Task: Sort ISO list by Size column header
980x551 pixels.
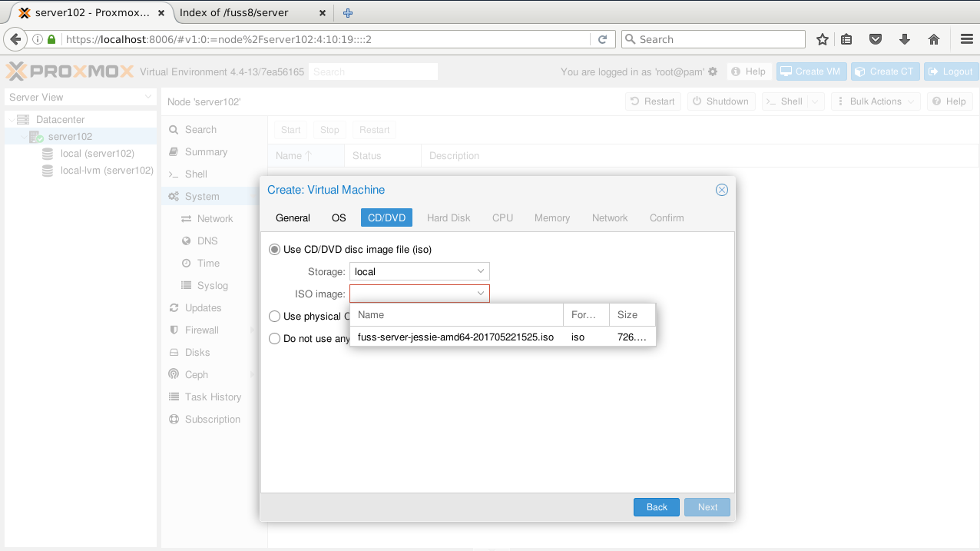Action: point(633,315)
